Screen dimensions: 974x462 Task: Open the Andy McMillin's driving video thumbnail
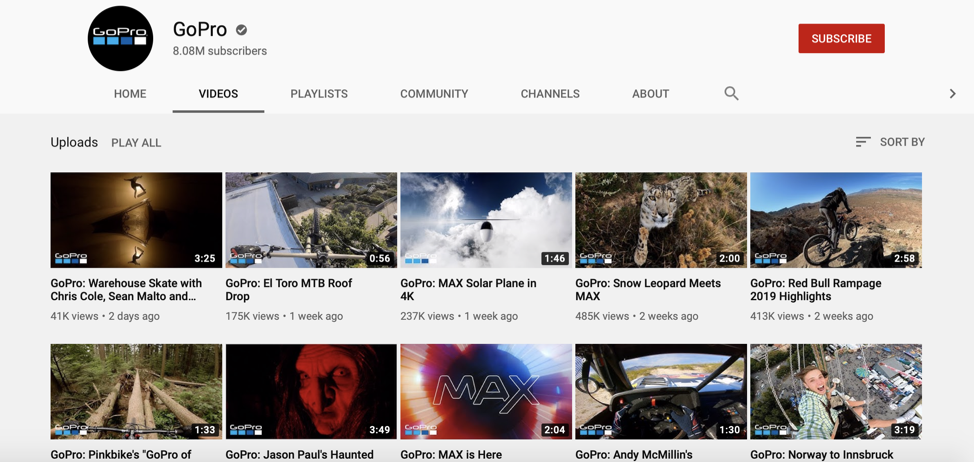point(661,392)
